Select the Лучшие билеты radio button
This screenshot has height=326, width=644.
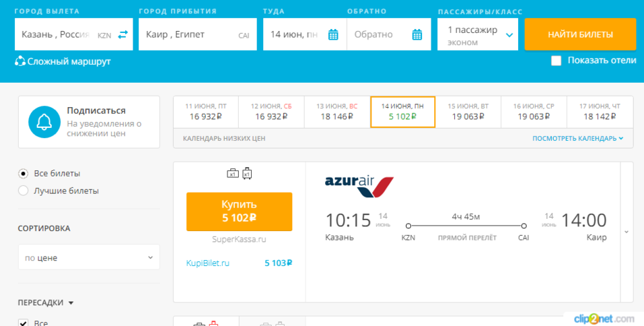pyautogui.click(x=24, y=191)
